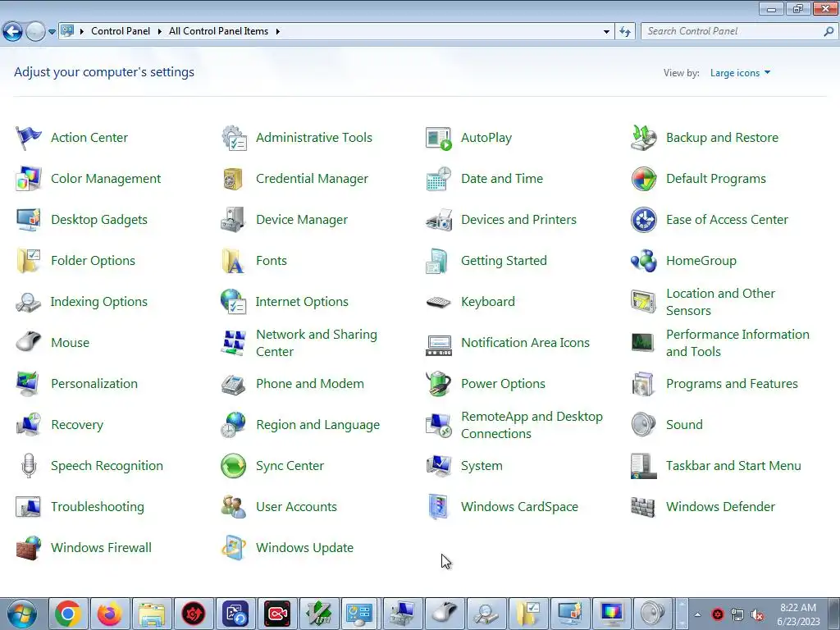This screenshot has width=840, height=630.
Task: Click the search magnifier icon
Action: [829, 32]
